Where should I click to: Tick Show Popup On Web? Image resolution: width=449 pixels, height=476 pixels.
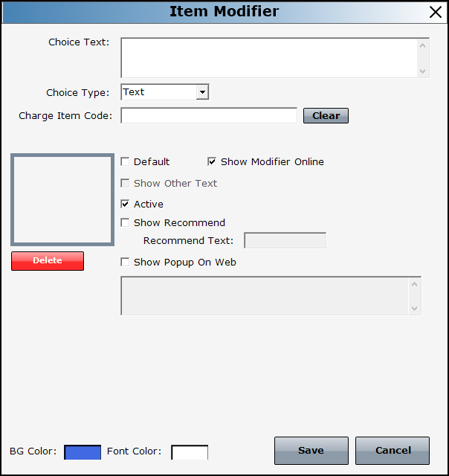[125, 263]
